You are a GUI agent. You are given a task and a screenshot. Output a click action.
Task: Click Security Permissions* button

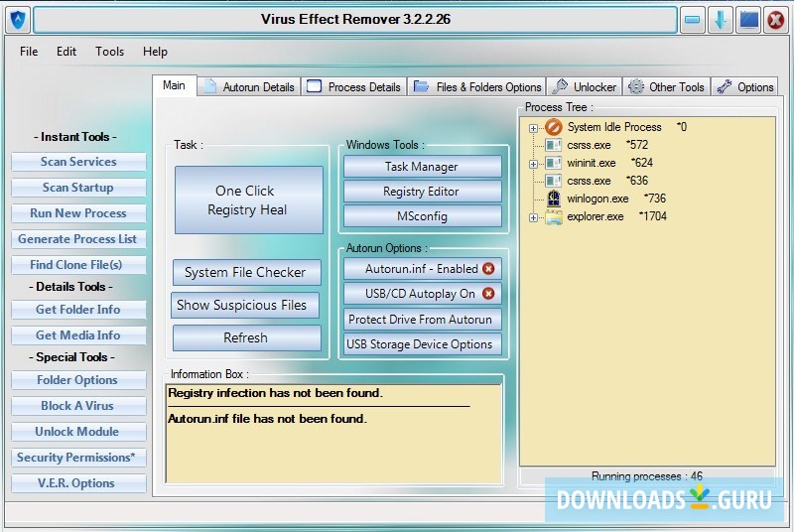tap(78, 459)
